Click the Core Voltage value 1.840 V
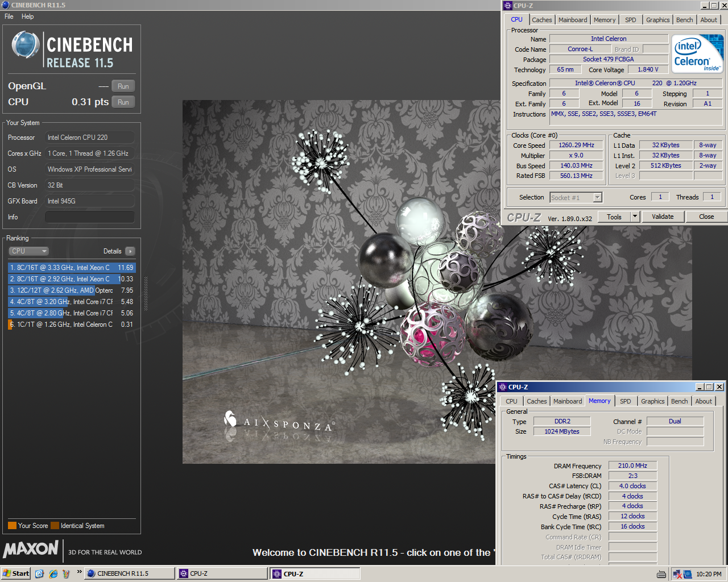 [648, 69]
